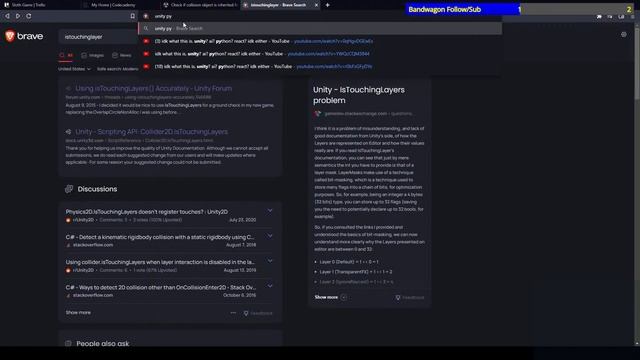Viewport: 640px width, 360px height.
Task: Click the Brave search box with istouchinglayer
Action: click(x=98, y=37)
